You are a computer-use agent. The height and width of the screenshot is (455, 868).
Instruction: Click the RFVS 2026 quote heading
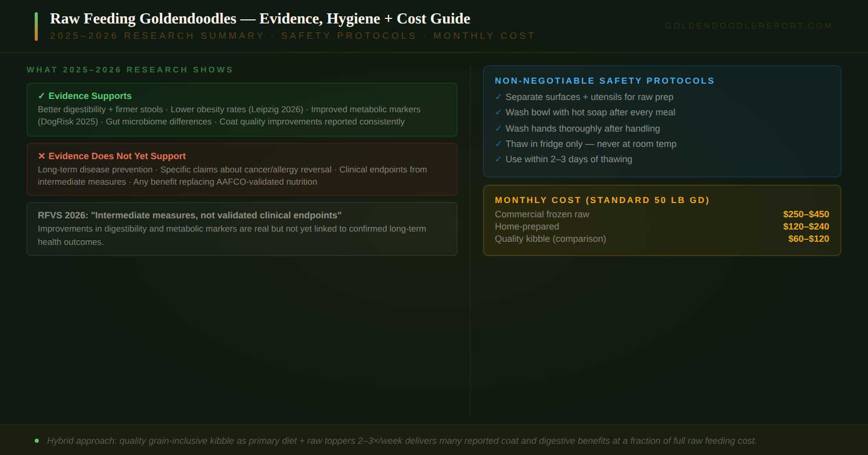click(189, 215)
